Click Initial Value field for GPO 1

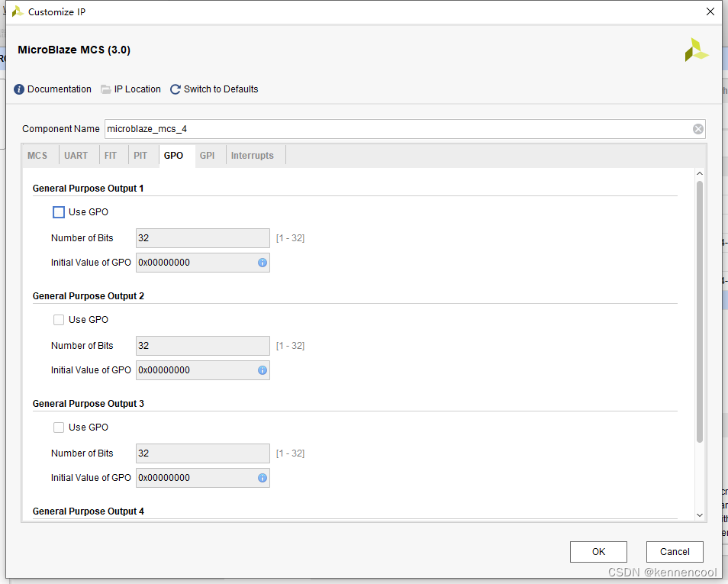(203, 263)
